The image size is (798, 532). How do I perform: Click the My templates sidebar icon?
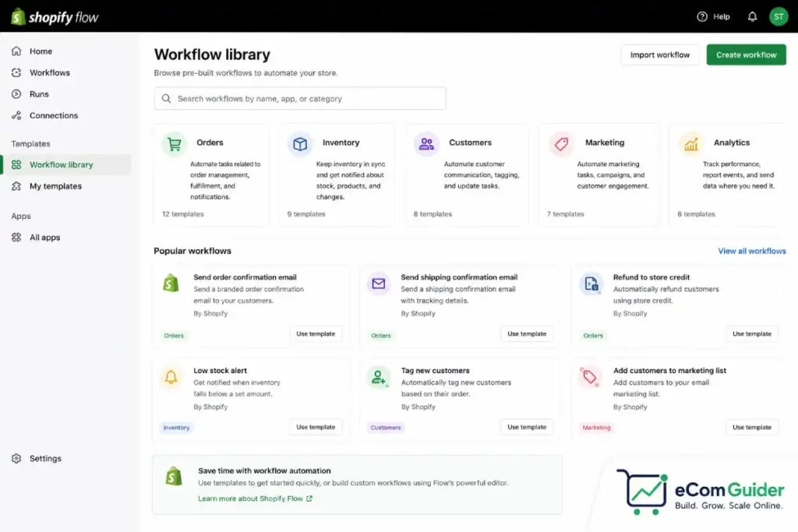click(x=16, y=185)
